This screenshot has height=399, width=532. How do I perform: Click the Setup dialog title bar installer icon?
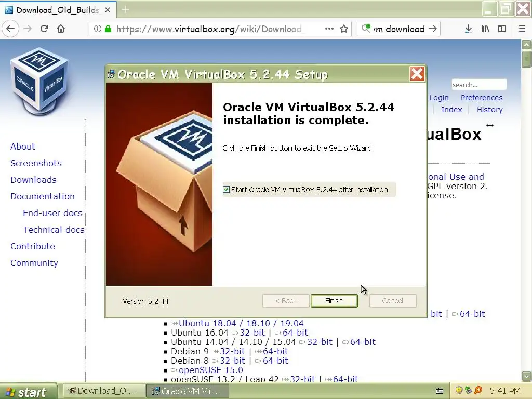pos(111,74)
